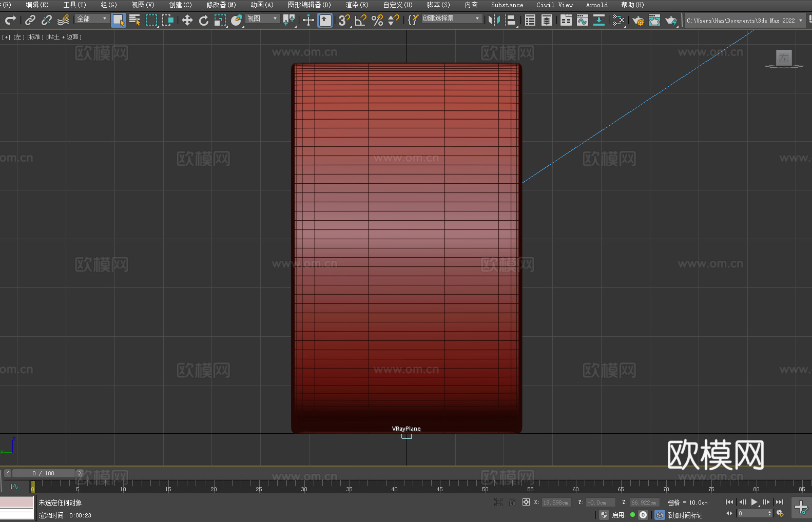Select the Link tool chain icon
812x522 pixels.
coord(30,20)
